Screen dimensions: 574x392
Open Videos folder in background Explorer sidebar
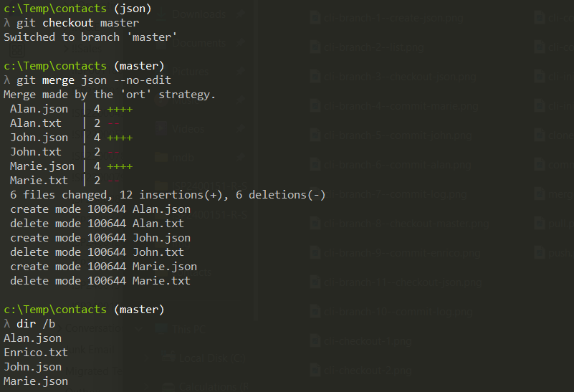tap(188, 129)
